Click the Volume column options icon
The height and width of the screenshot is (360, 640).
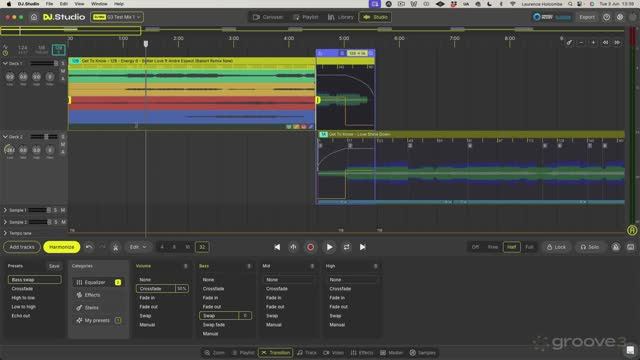185,266
